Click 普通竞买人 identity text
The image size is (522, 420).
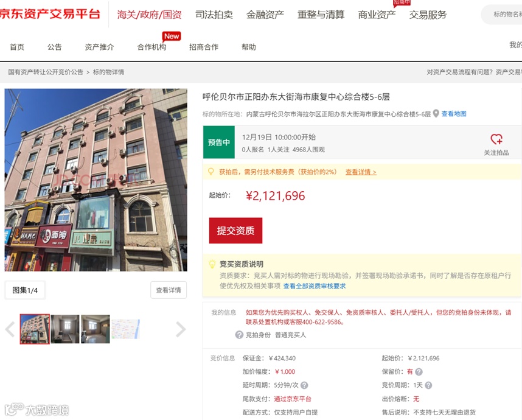(290, 335)
